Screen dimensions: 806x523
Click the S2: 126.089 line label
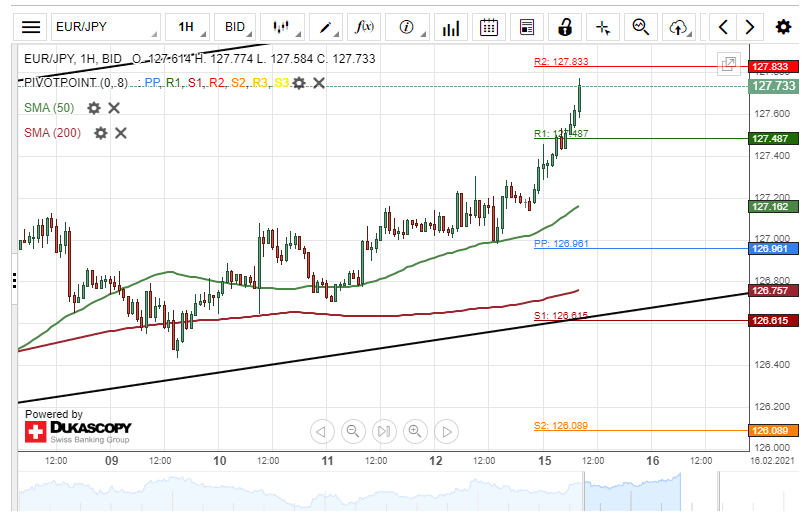pos(561,426)
